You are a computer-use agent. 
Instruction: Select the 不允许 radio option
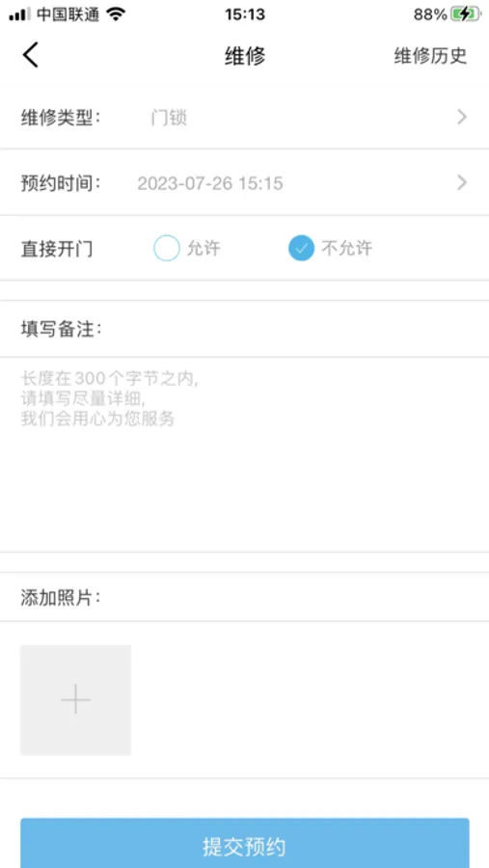coord(301,248)
